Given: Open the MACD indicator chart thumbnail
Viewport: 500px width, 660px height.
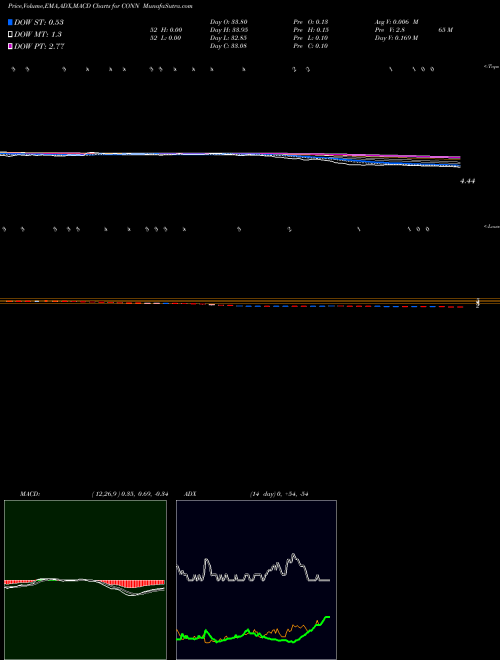Looking at the screenshot, I should click(85, 580).
